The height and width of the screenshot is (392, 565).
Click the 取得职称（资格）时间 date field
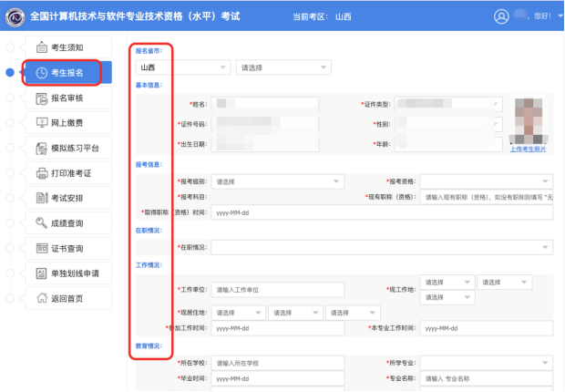[382, 212]
